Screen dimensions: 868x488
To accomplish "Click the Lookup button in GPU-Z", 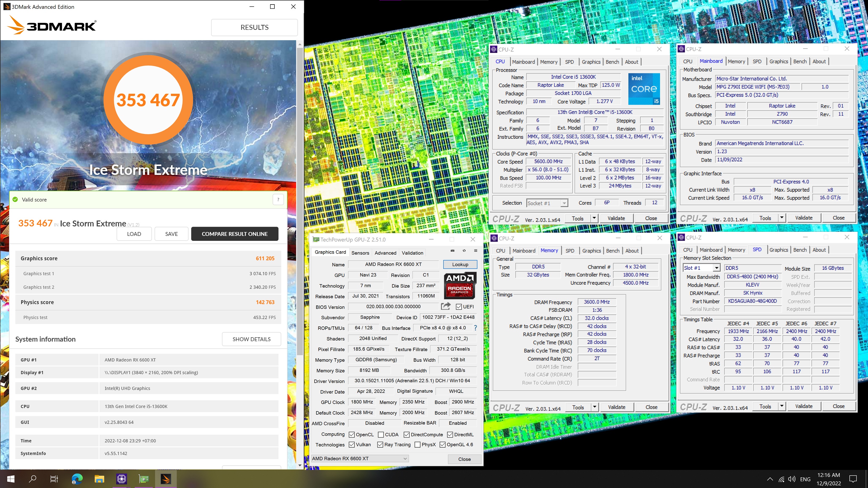I will click(x=460, y=264).
